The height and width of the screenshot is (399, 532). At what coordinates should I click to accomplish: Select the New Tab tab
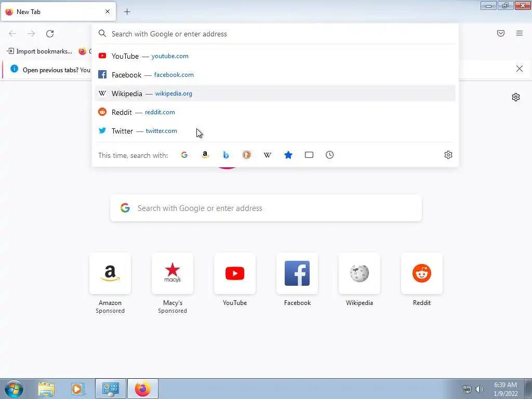pyautogui.click(x=58, y=11)
